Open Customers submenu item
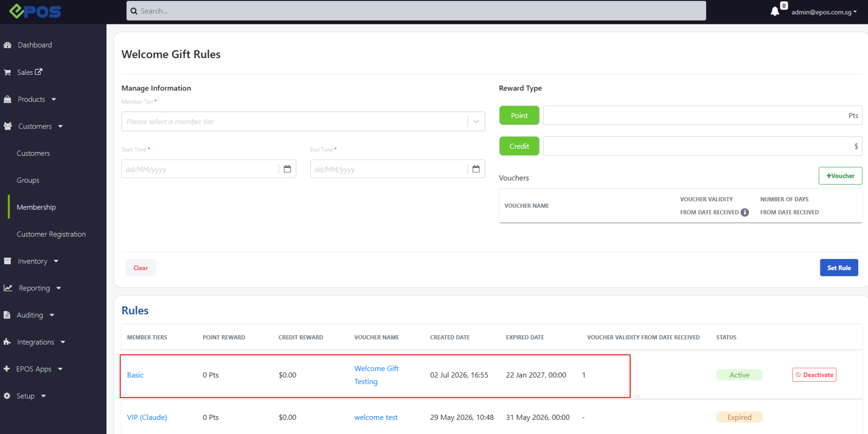Image resolution: width=868 pixels, height=434 pixels. pyautogui.click(x=33, y=153)
